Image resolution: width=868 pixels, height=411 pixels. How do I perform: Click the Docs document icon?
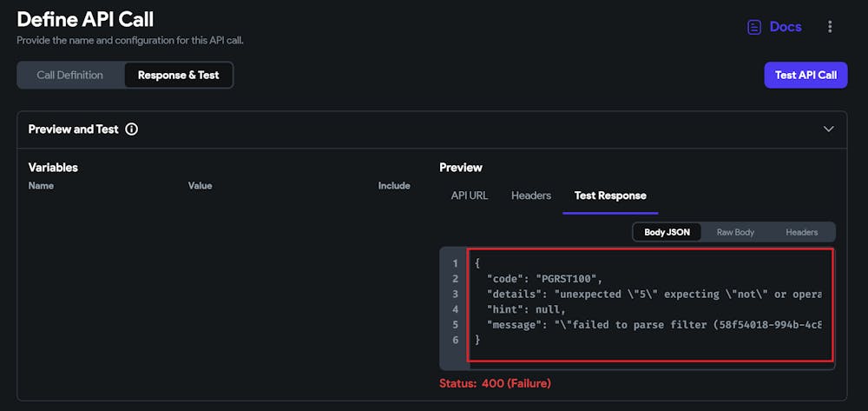[754, 27]
